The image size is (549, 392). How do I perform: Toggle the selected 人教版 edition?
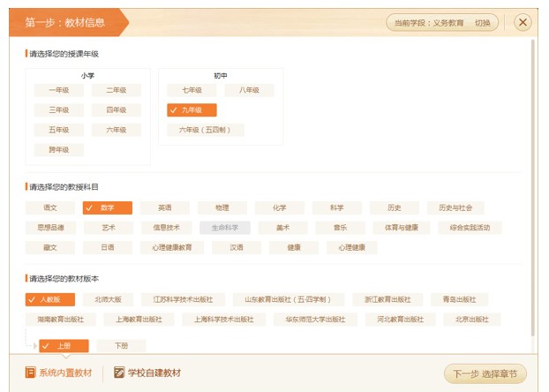tap(50, 299)
